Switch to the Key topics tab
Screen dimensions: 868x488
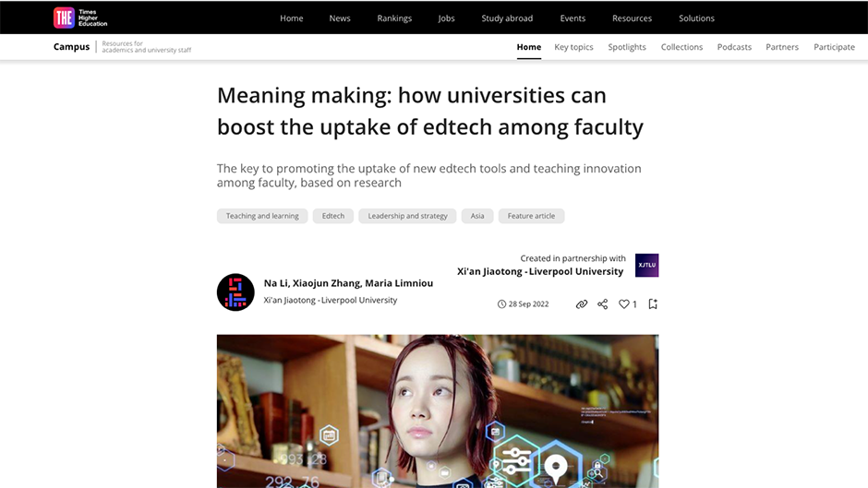click(573, 47)
